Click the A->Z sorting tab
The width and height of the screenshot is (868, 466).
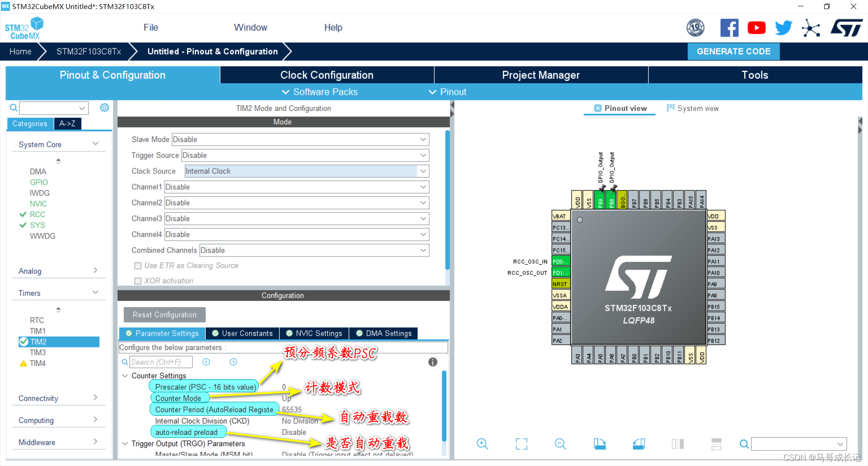point(67,124)
